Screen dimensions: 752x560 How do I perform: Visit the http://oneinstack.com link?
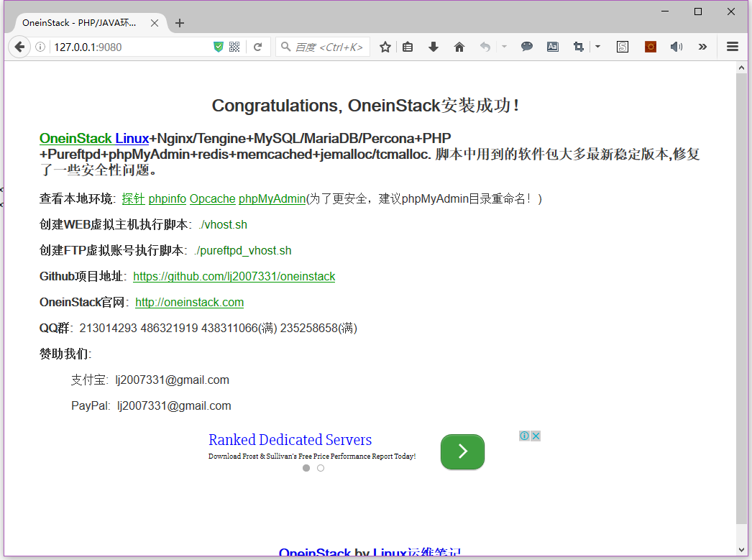(x=190, y=302)
